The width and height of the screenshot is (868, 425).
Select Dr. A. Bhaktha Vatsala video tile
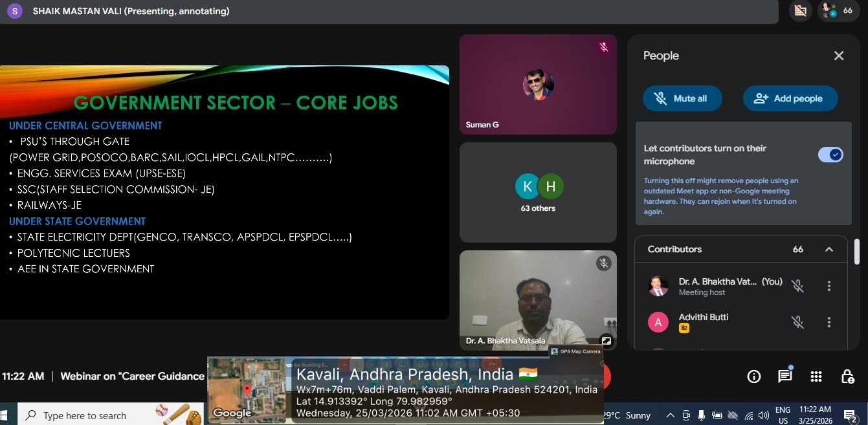tap(538, 301)
